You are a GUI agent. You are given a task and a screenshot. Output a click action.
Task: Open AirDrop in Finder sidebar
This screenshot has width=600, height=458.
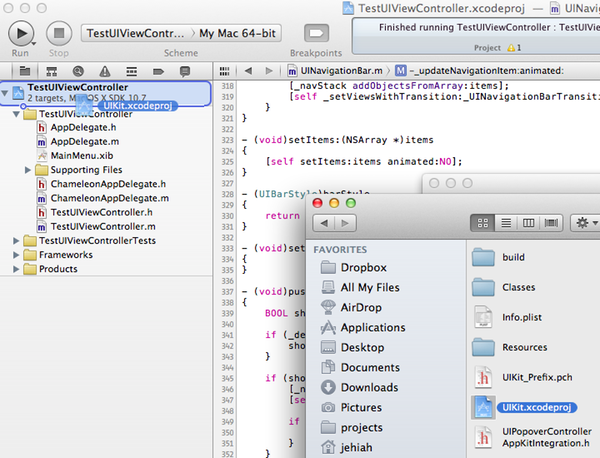tap(351, 307)
